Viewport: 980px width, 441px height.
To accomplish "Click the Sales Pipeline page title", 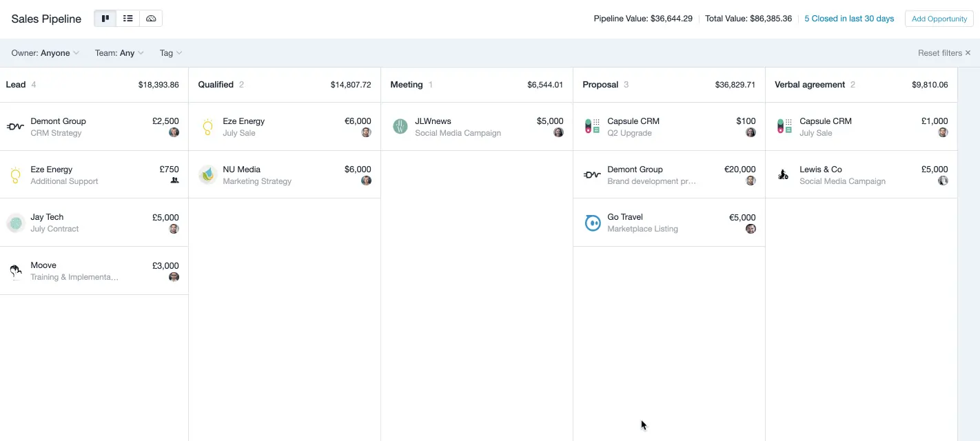I will coord(46,19).
